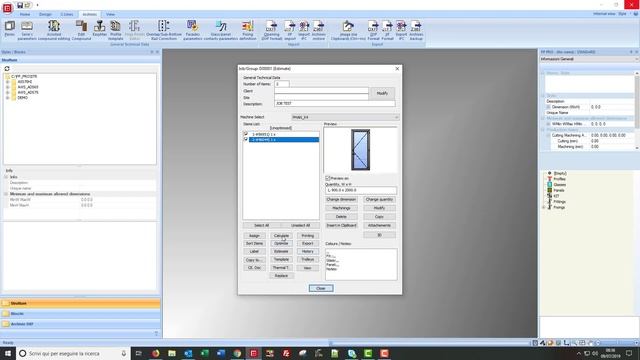Open File Explorer from the taskbar
Viewport: 640px width, 360px height.
pyautogui.click(x=172, y=353)
